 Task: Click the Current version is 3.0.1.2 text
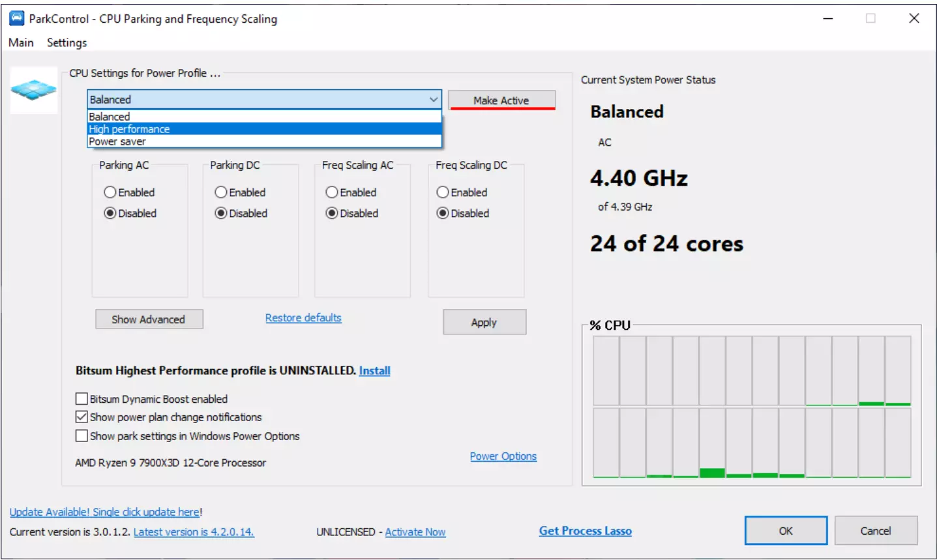pos(70,532)
